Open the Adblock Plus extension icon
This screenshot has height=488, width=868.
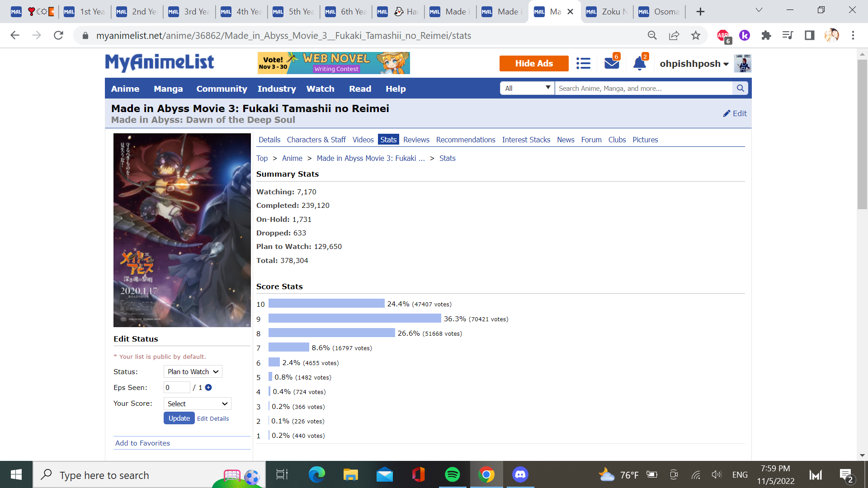pyautogui.click(x=724, y=36)
